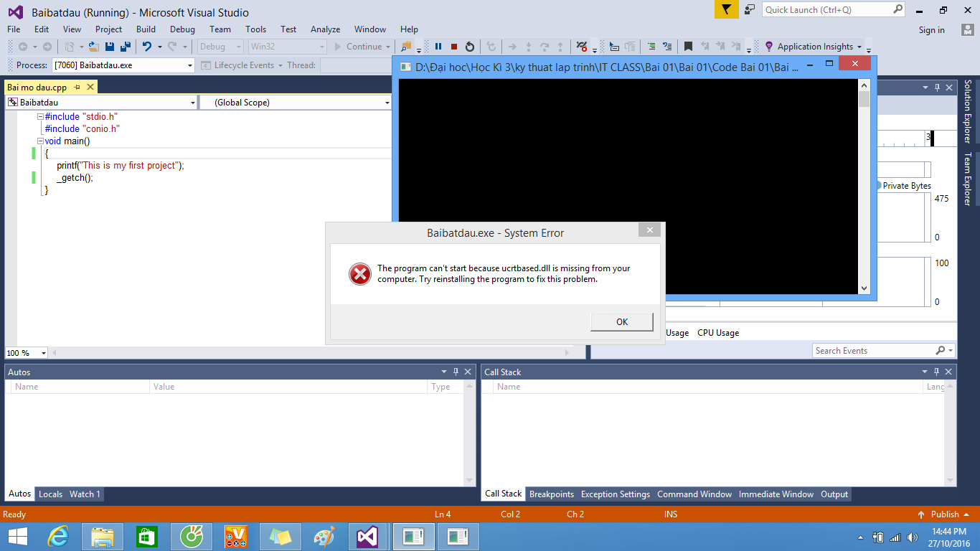This screenshot has height=551, width=980.
Task: Collapse the #include region outline
Action: [x=40, y=116]
